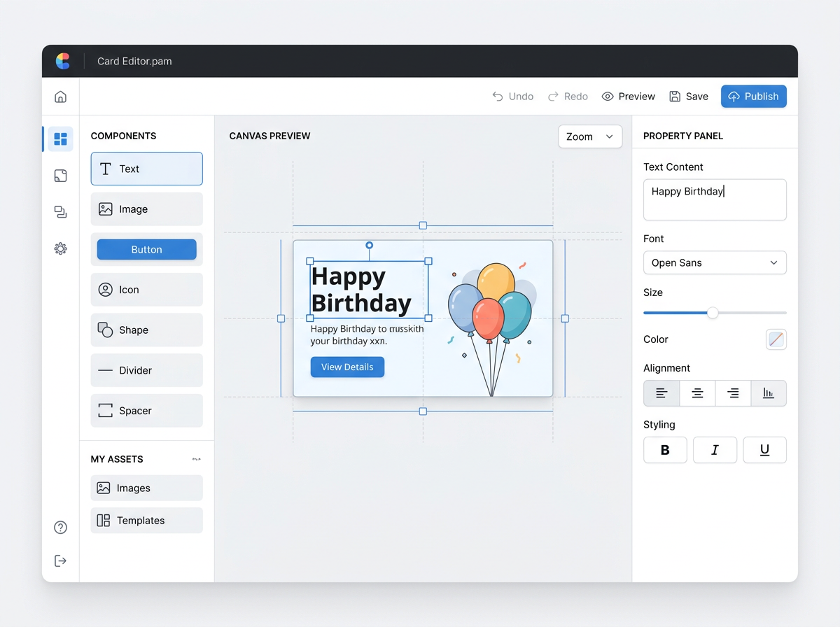The height and width of the screenshot is (627, 840).
Task: Select the Shape component
Action: pos(147,330)
